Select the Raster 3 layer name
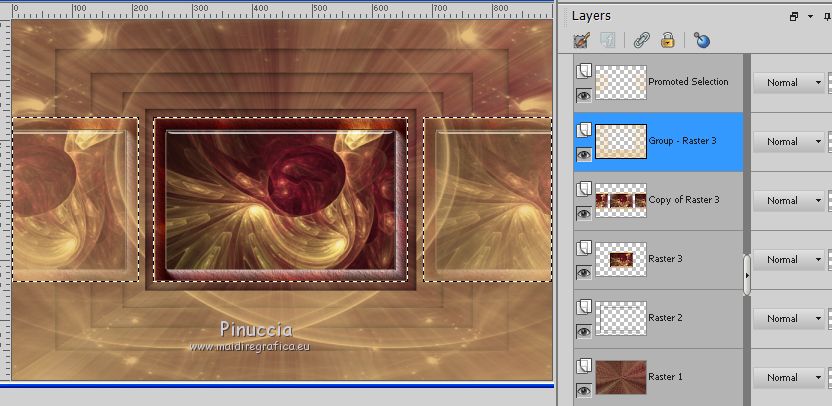 coord(665,258)
